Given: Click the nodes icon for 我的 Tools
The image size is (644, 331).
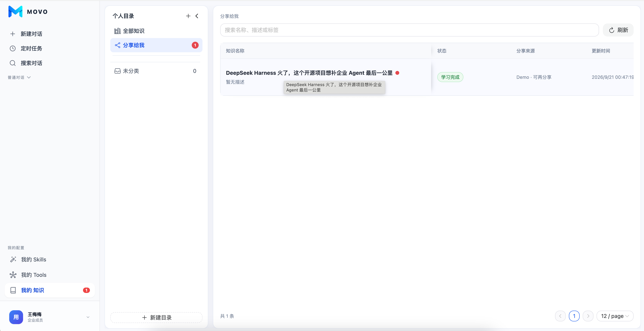Looking at the screenshot, I should click(x=13, y=275).
